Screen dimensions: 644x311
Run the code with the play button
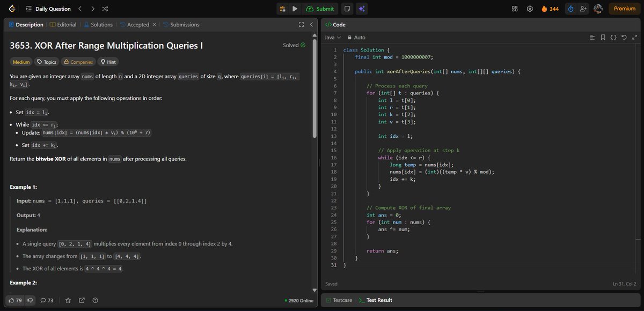(x=295, y=9)
